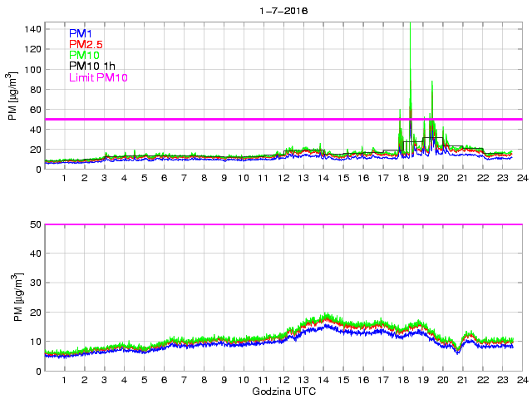
Task: Click the magenta Limit PM10 legend label
Action: [98, 77]
